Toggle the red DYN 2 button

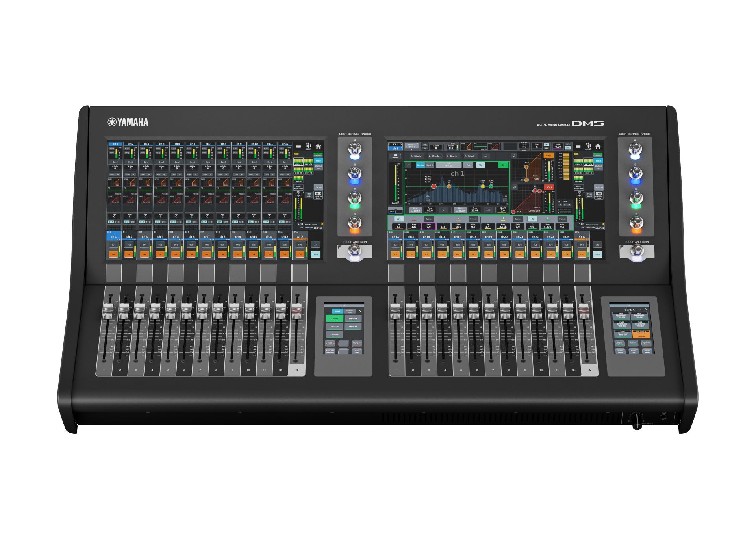(x=548, y=187)
